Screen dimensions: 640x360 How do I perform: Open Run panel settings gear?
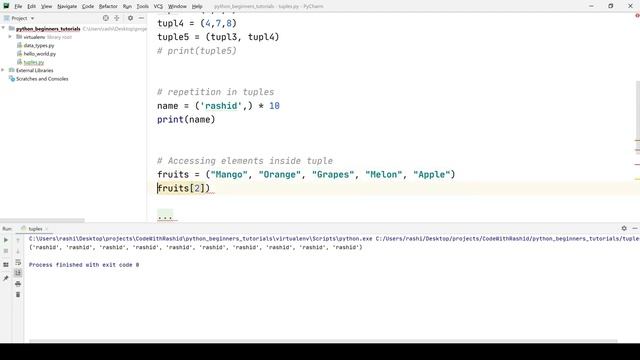point(624,228)
